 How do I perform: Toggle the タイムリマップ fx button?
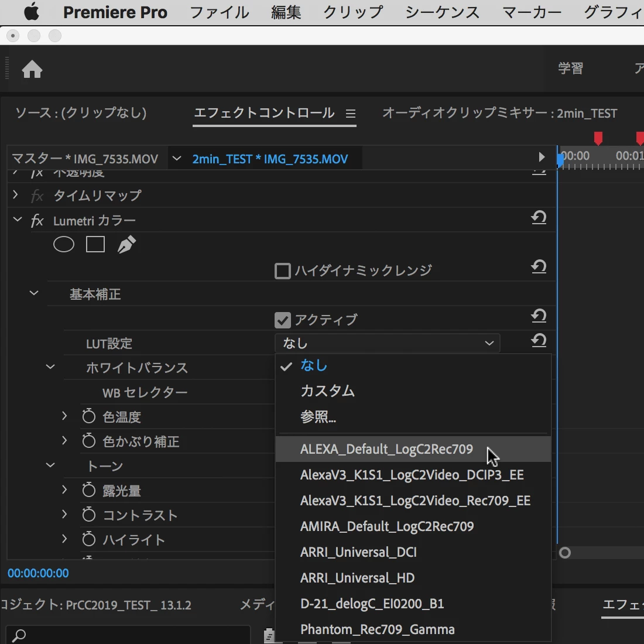tap(37, 196)
